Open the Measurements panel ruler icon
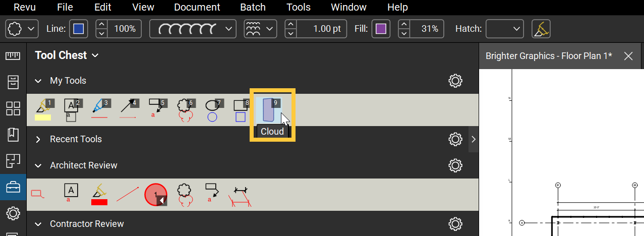The width and height of the screenshot is (644, 236). point(13,55)
